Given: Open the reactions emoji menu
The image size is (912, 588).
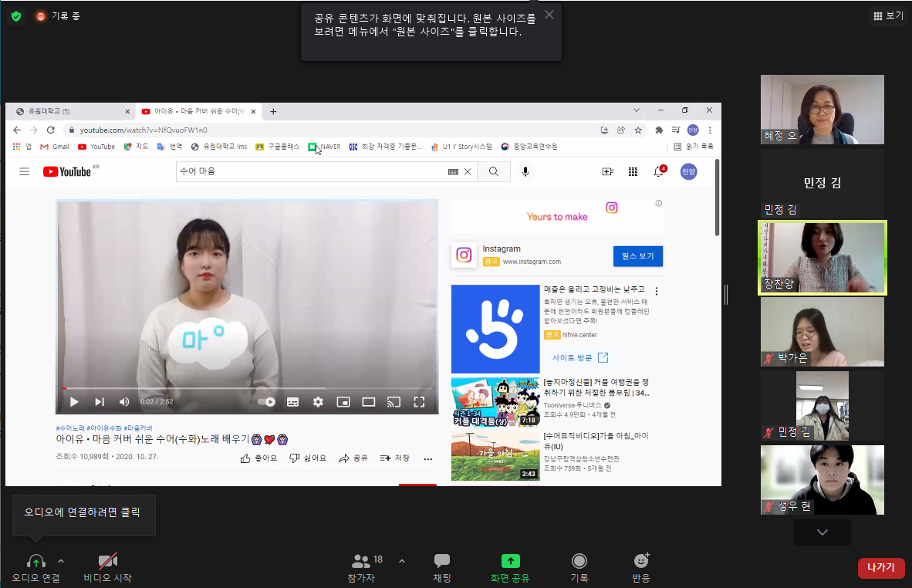Looking at the screenshot, I should tap(640, 562).
